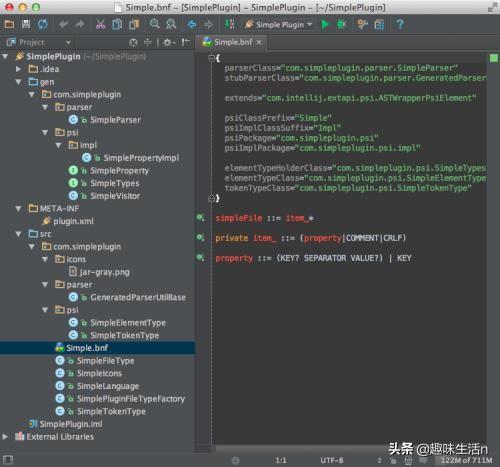
Task: Click the gutter icon beside private item_ rule
Action: [x=200, y=237]
